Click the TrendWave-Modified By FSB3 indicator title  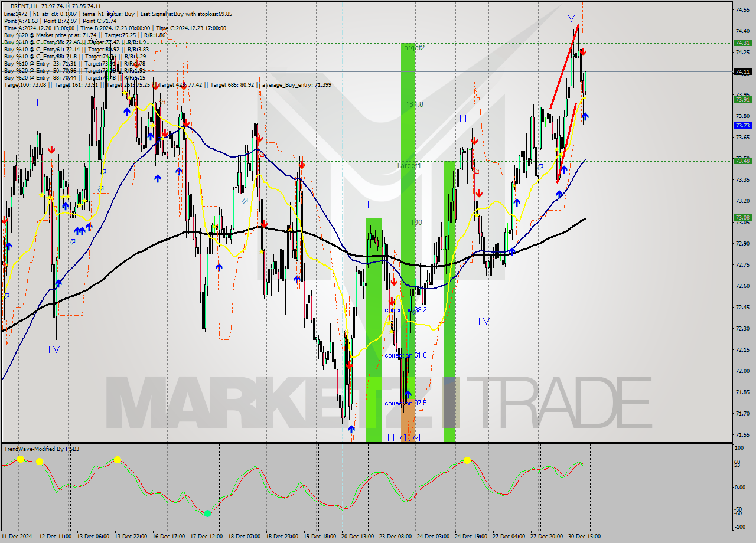42,449
